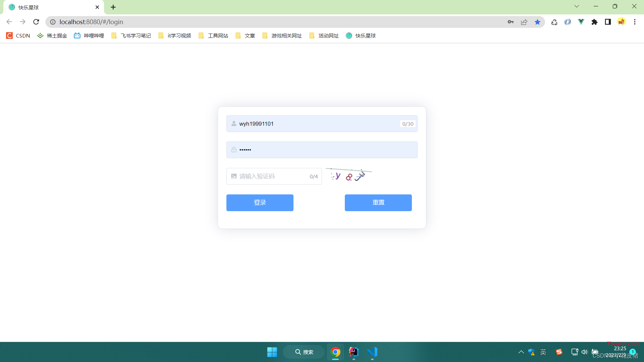
Task: Switch to Chrome in taskbar
Action: coord(335,352)
